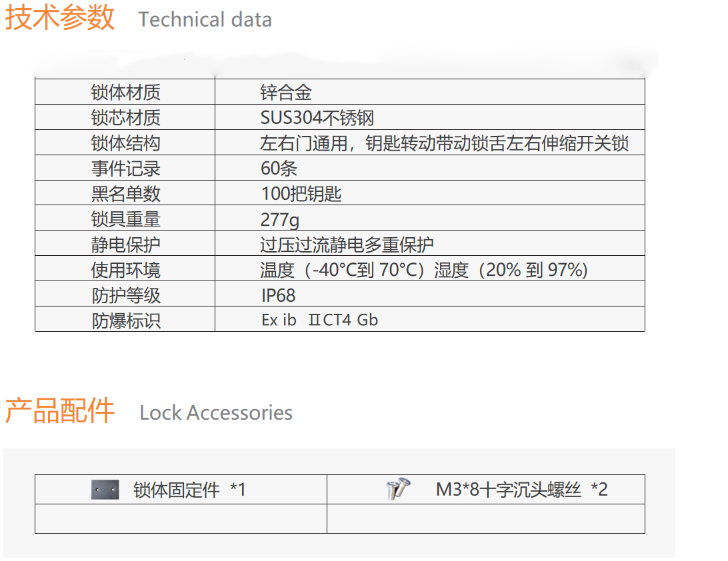Click the M3*8十字沉头螺丝 *2 label
Screen dimensions: 728x561
[521, 490]
